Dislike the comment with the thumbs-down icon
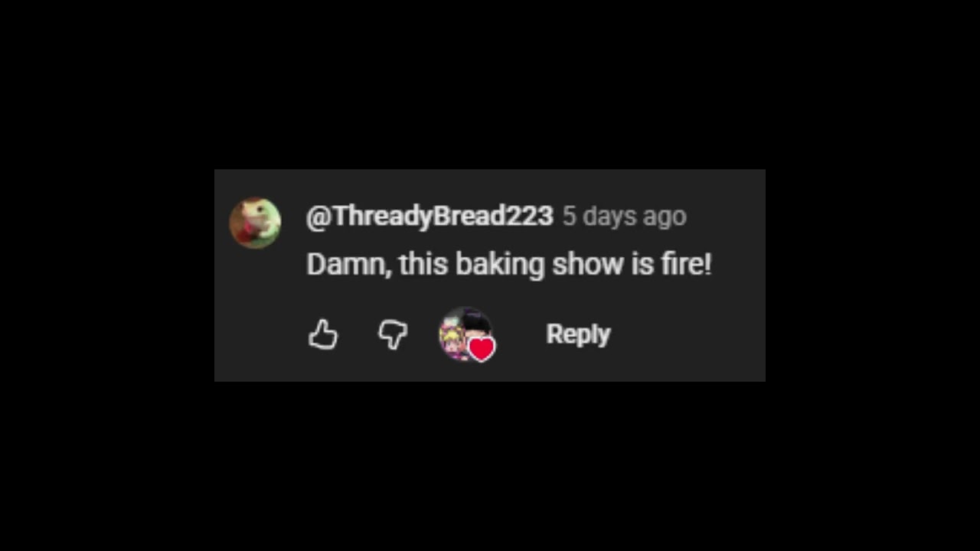The height and width of the screenshot is (551, 980). tap(393, 334)
